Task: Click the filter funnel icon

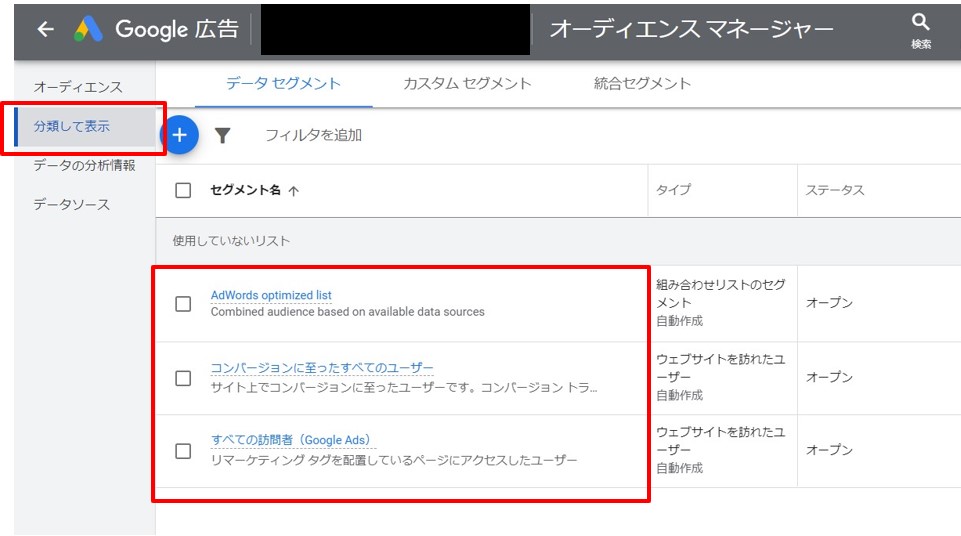Action: [222, 135]
